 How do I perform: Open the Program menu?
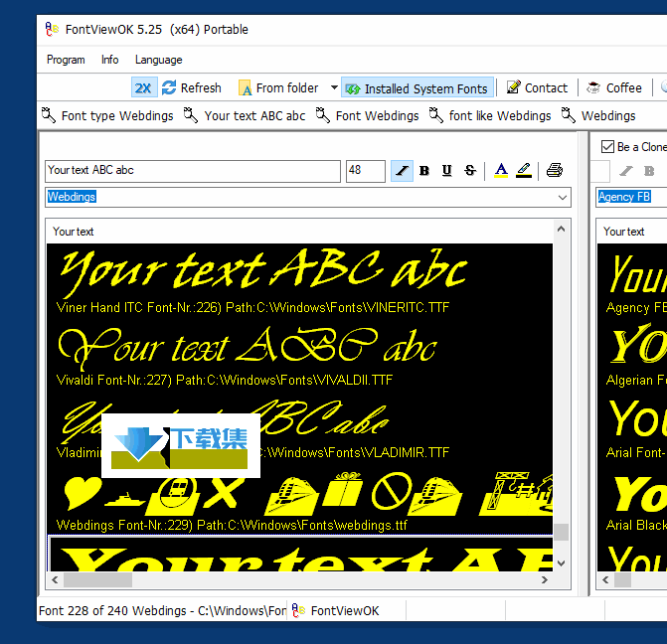(x=66, y=60)
